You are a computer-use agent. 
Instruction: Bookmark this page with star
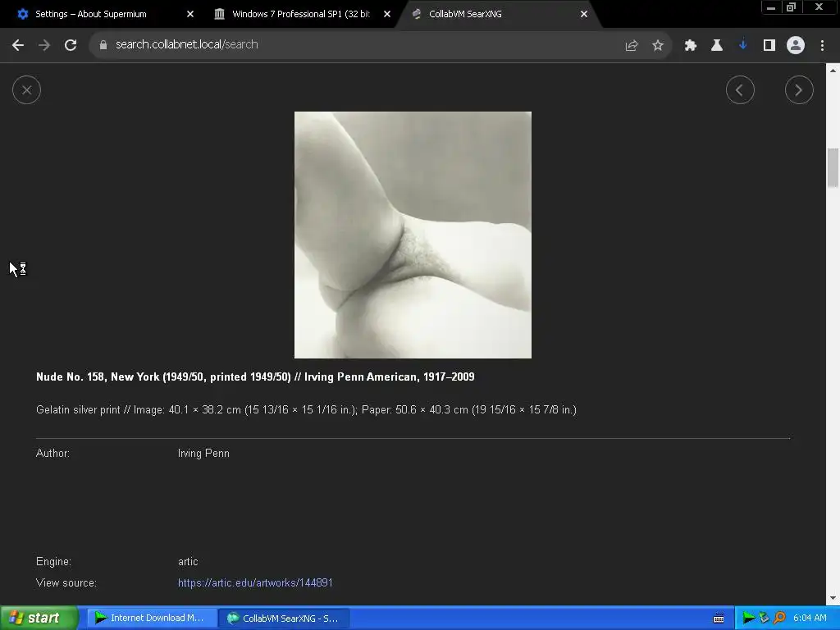coord(657,46)
